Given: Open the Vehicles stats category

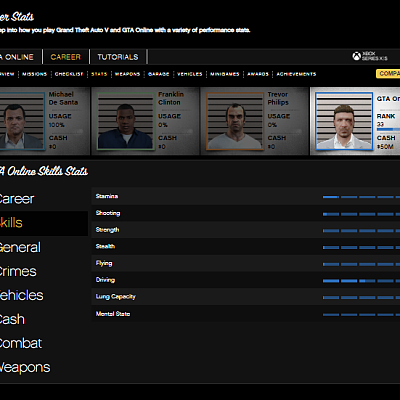Looking at the screenshot, I should (21, 295).
